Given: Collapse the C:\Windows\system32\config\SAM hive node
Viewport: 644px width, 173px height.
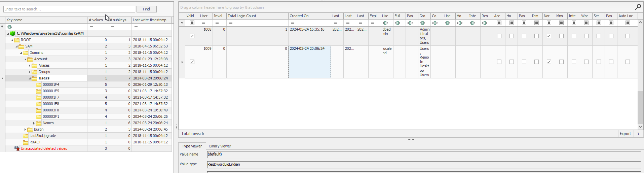Looking at the screenshot, I should pyautogui.click(x=8, y=34).
